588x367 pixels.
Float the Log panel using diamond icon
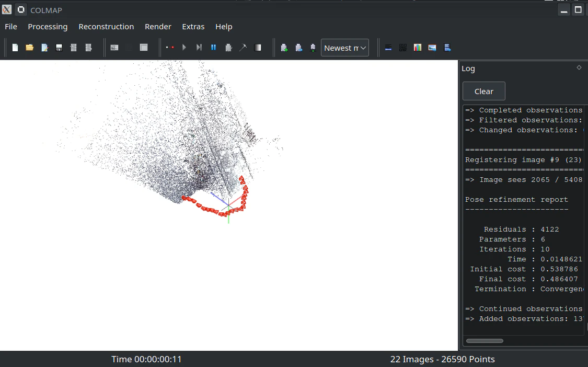[579, 67]
